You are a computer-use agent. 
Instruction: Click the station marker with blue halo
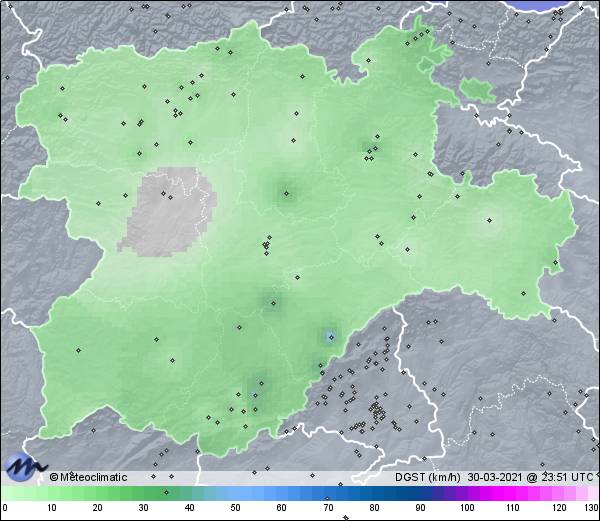[331, 337]
